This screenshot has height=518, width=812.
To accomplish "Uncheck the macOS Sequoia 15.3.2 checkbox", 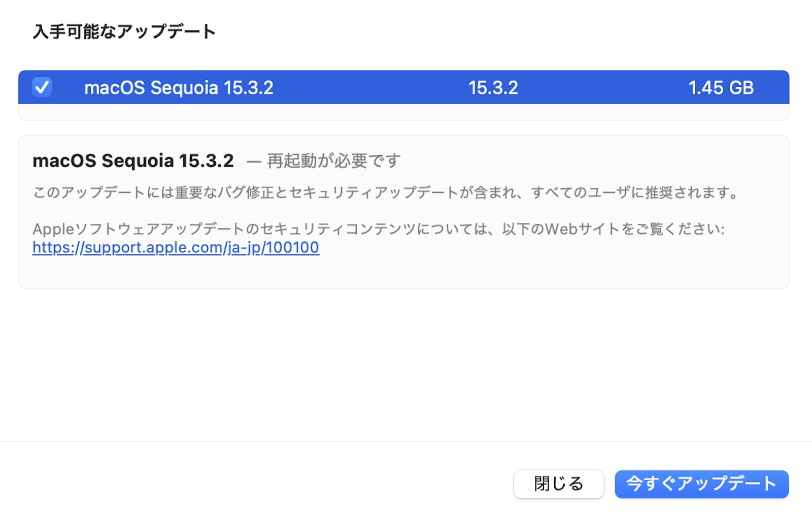I will click(x=42, y=87).
